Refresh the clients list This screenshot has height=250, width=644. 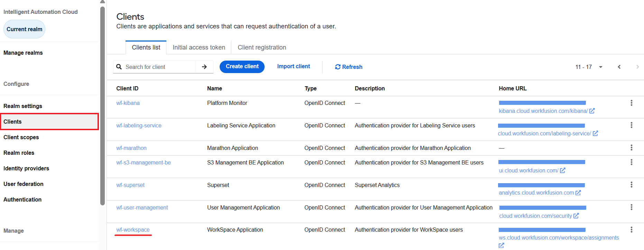pos(349,67)
